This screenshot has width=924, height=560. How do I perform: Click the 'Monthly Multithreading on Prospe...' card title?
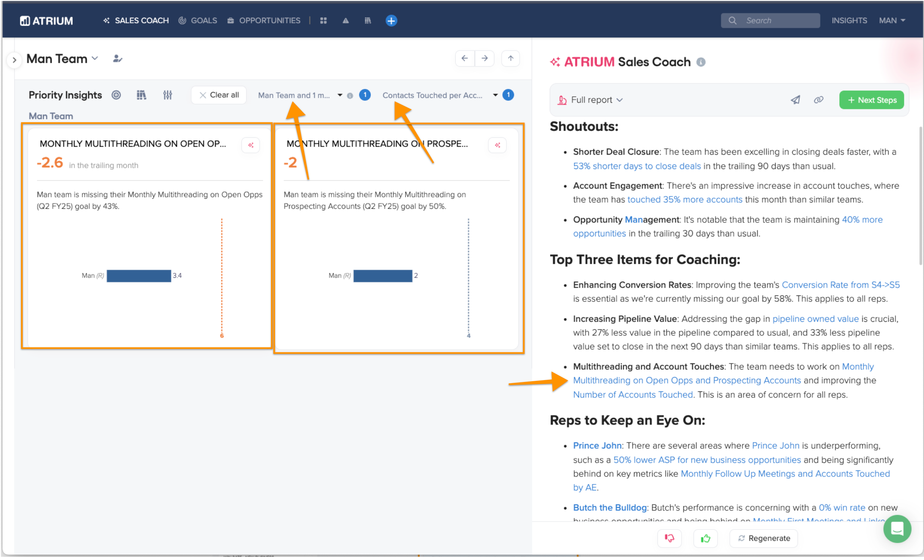[x=377, y=143]
